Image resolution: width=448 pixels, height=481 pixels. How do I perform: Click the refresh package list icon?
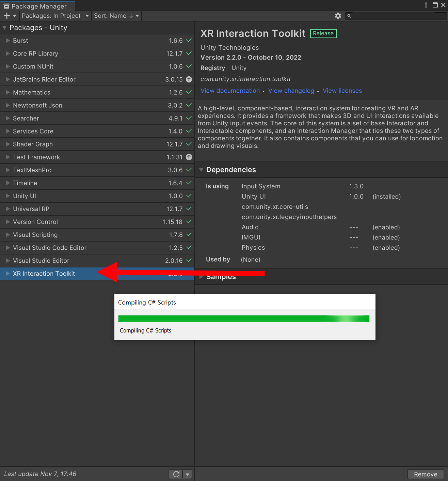point(176,474)
